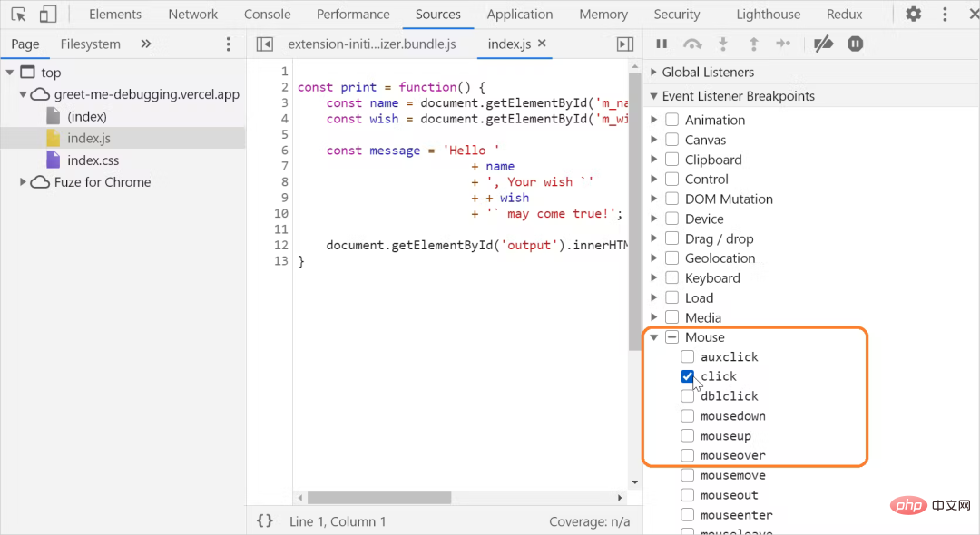Screen dimensions: 980x535
Task: Open the navigator pane three-dot menu
Action: point(228,44)
